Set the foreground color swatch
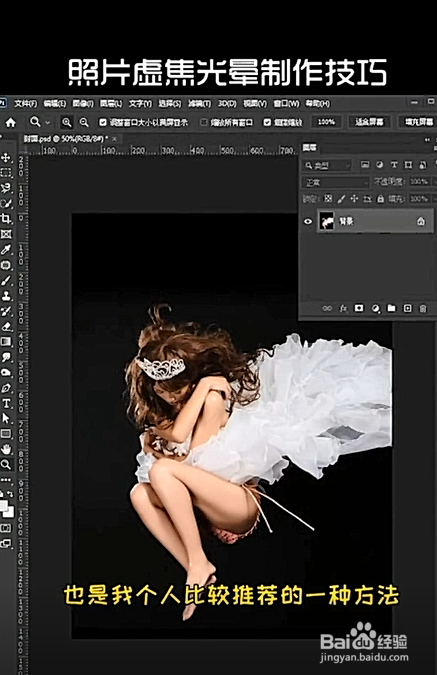The height and width of the screenshot is (675, 437). 3,507
